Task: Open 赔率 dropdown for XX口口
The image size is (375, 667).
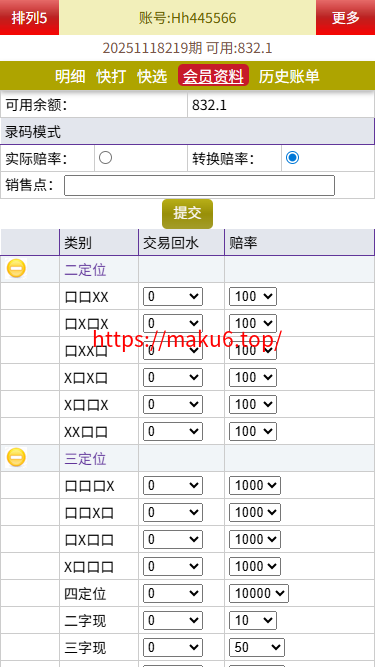Action: tap(253, 431)
